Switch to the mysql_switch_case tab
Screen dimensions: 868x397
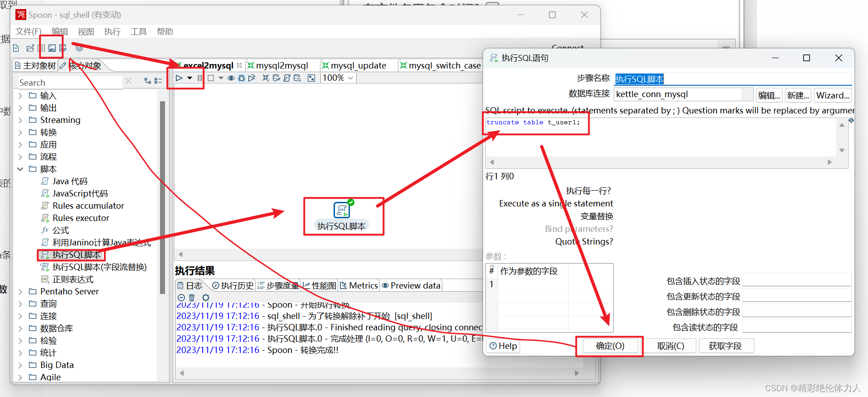pos(441,66)
